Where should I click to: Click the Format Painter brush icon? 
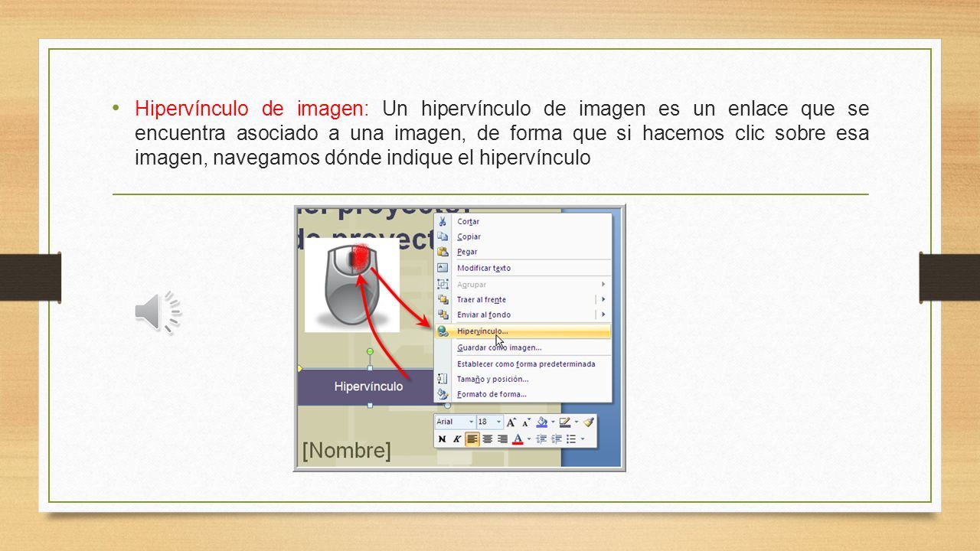588,422
